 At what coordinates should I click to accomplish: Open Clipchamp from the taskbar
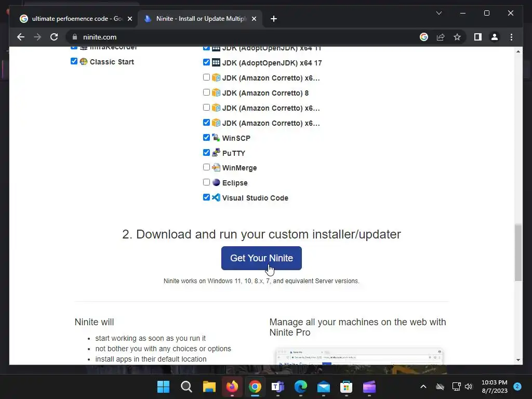click(x=369, y=387)
